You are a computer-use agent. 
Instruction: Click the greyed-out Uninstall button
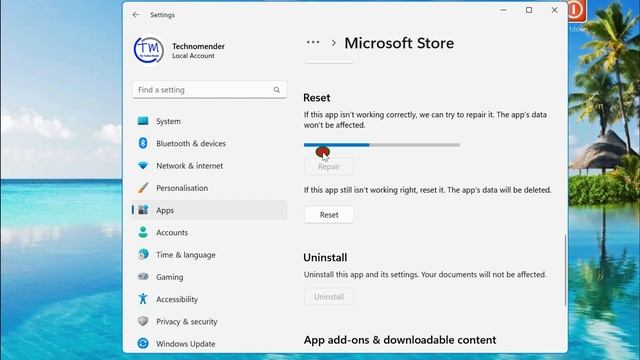(x=329, y=297)
